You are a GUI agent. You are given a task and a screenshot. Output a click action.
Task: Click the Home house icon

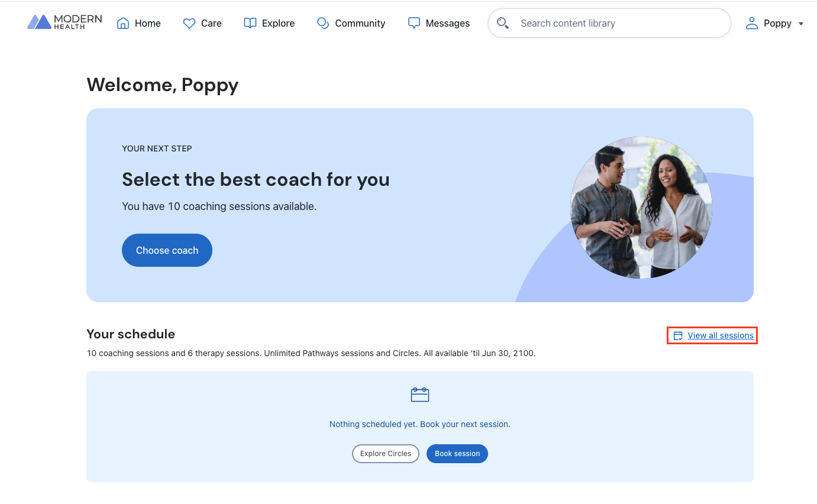click(123, 23)
